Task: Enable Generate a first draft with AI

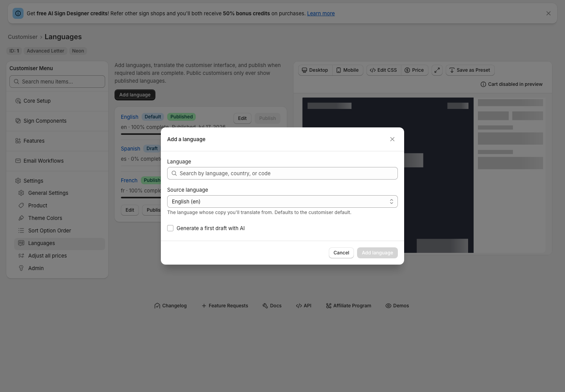Action: pos(170,228)
